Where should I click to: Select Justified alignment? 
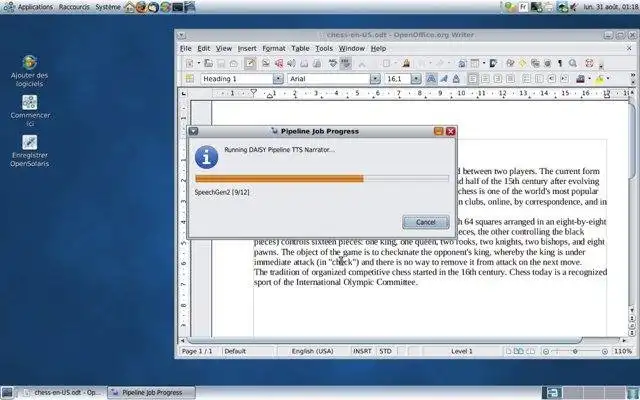tap(510, 78)
